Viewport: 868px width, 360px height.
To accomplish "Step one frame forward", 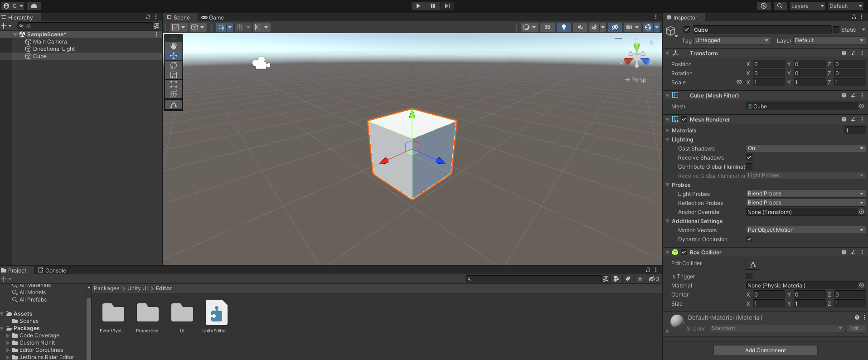I will point(447,6).
